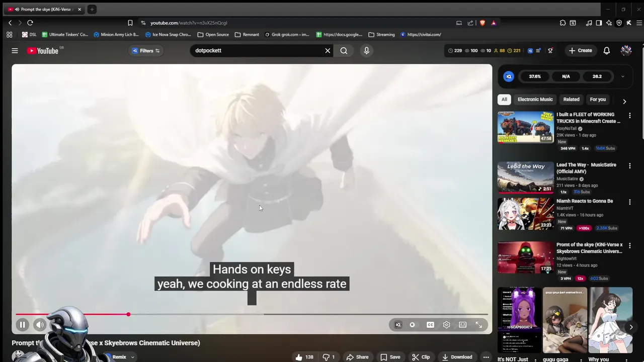The image size is (644, 362).
Task: Open the Streaming bookmarks folder
Action: point(381,35)
